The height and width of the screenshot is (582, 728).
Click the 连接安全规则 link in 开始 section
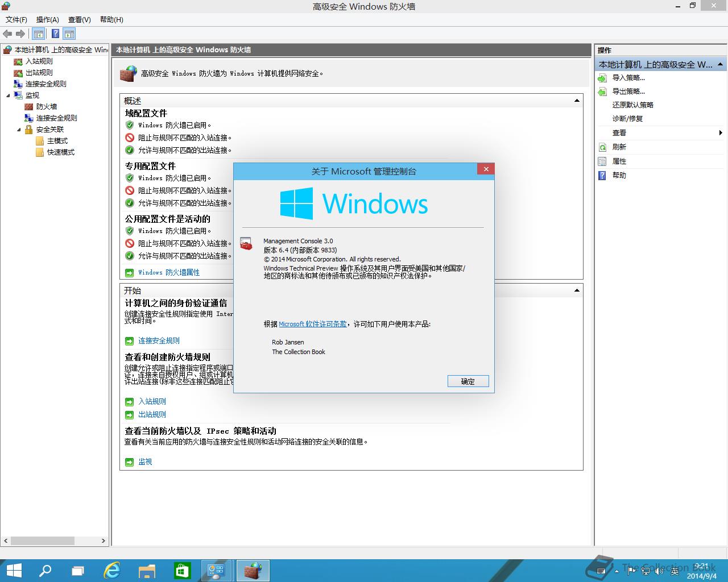click(159, 340)
